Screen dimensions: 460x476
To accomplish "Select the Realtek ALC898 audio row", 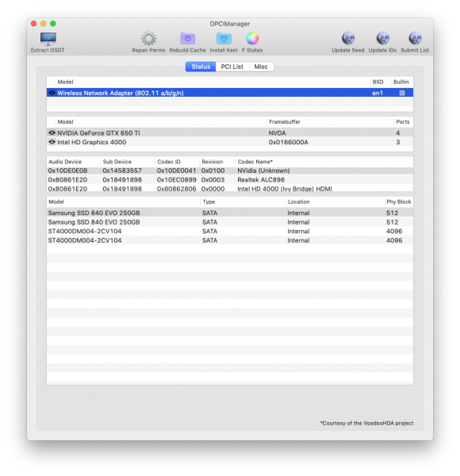I will pos(230,180).
